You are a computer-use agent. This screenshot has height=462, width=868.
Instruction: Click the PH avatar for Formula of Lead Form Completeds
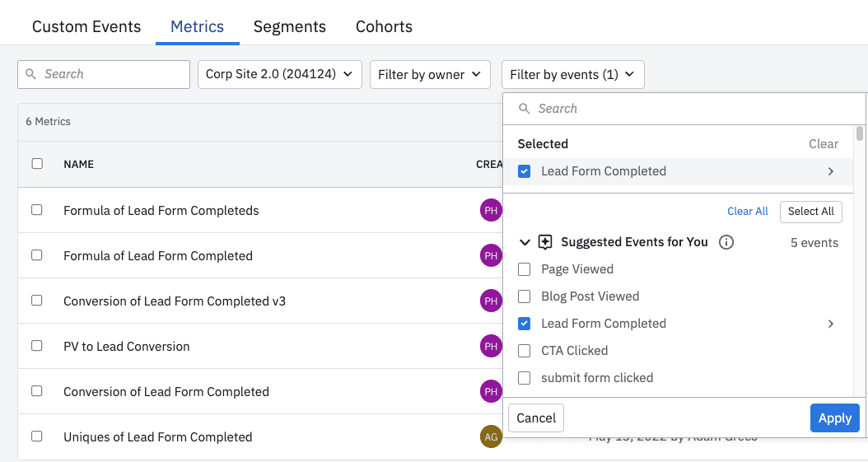click(x=491, y=211)
